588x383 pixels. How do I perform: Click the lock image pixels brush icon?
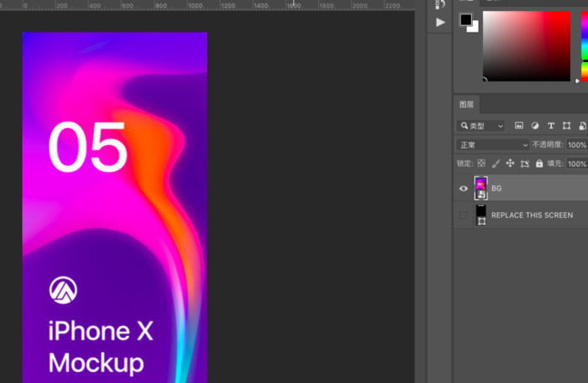click(x=496, y=164)
